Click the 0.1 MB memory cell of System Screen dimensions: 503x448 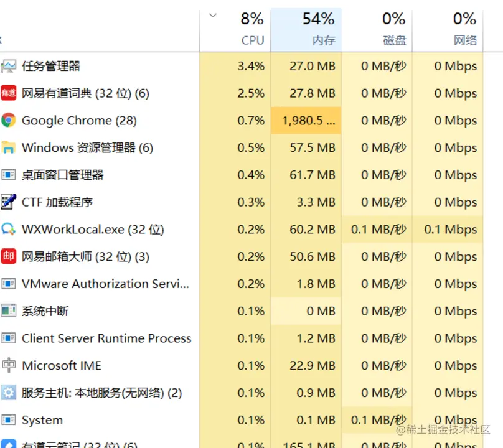[x=306, y=421]
